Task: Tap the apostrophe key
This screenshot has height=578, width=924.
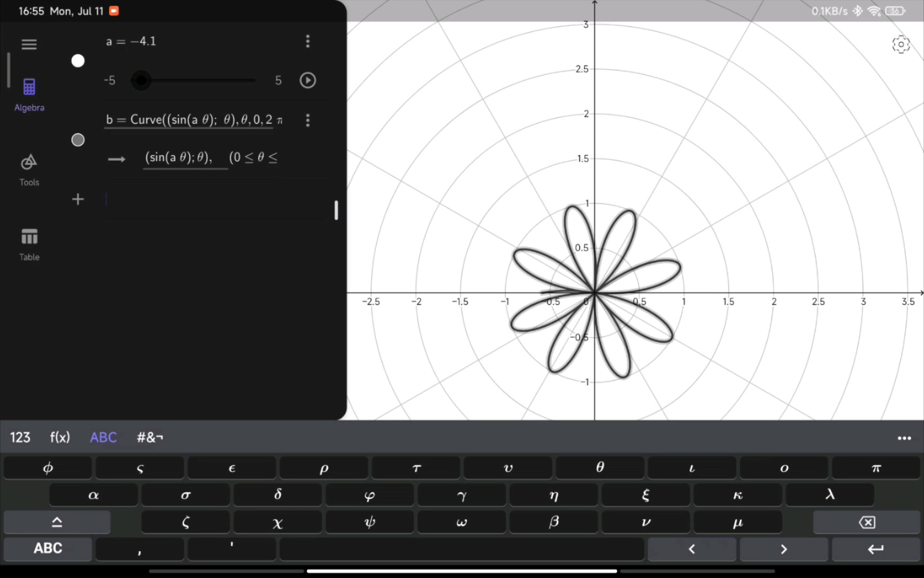Action: coord(232,549)
